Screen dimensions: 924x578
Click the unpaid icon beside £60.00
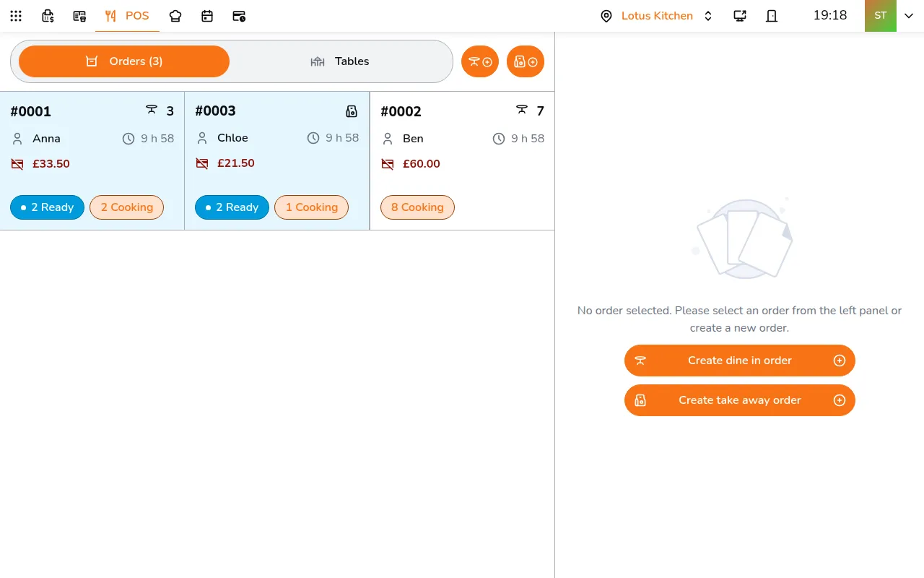pos(388,164)
